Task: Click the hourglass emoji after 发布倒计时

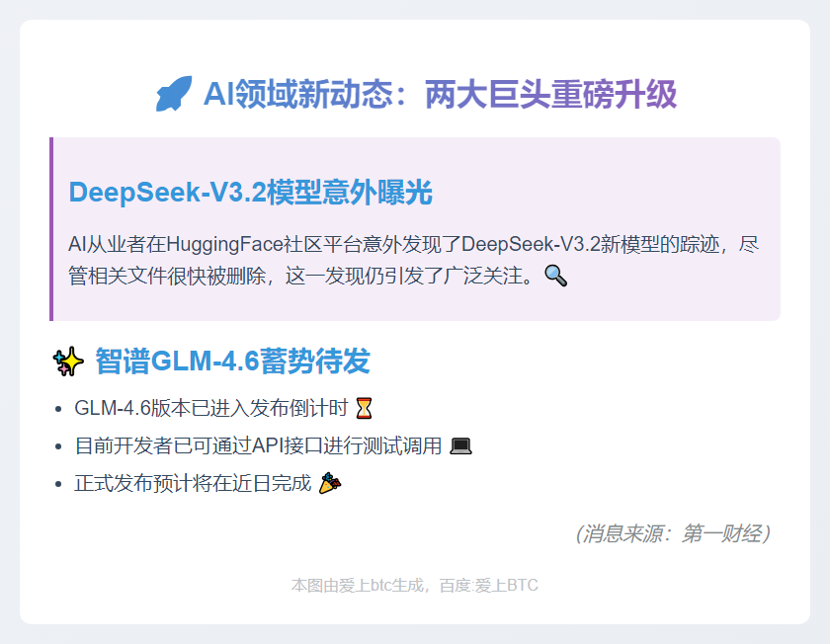Action: click(365, 408)
